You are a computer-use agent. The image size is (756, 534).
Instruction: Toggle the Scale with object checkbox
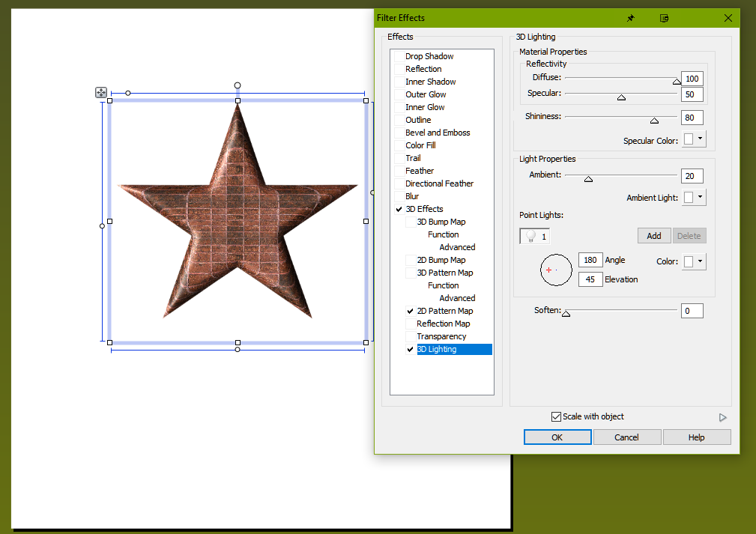[x=556, y=416]
